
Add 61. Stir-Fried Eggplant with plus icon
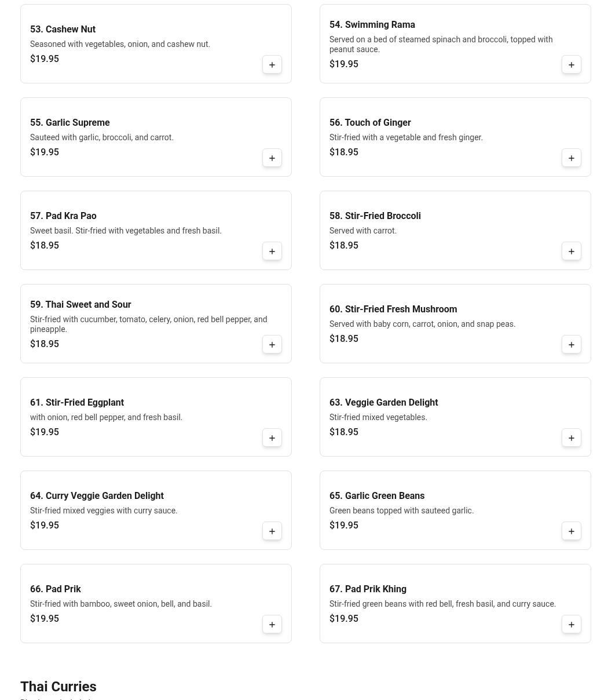tap(272, 438)
